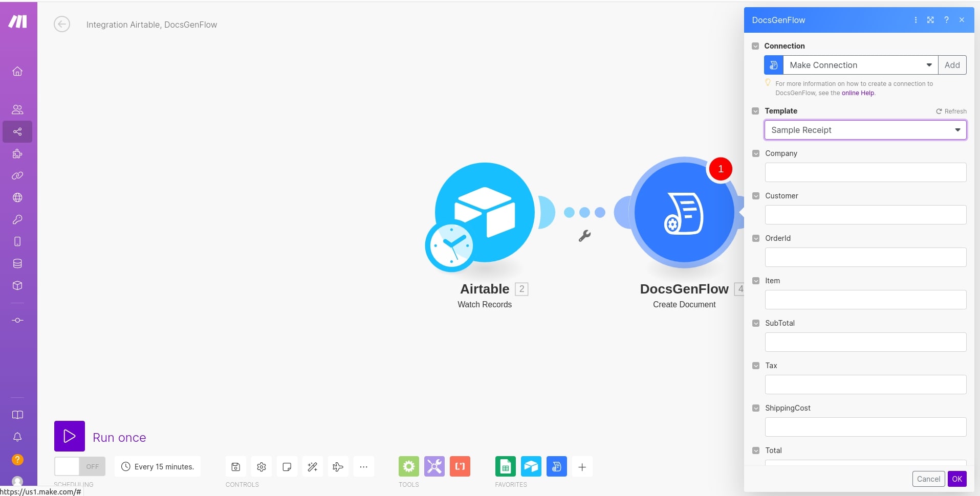Cancel the module configuration
The width and height of the screenshot is (980, 496).
pyautogui.click(x=928, y=479)
